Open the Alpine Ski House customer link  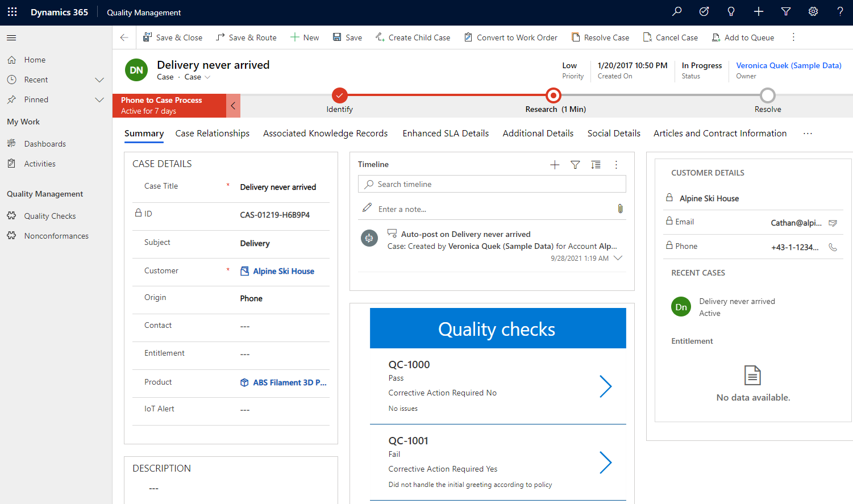click(284, 272)
